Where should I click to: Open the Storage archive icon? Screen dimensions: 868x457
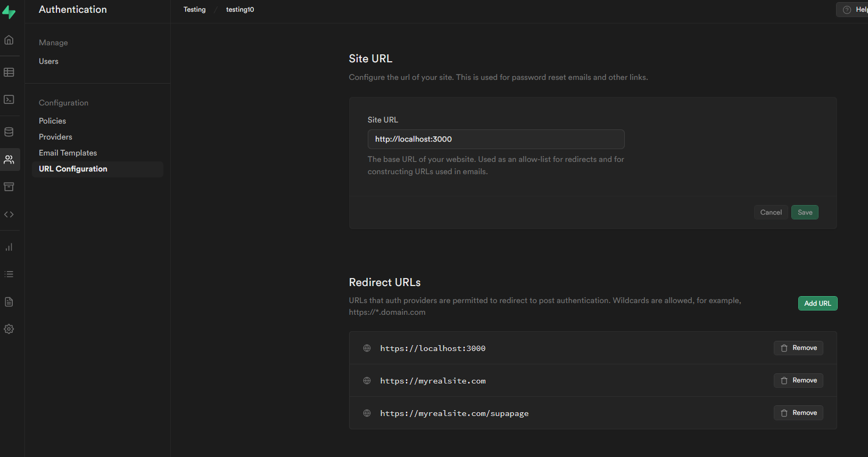click(9, 187)
